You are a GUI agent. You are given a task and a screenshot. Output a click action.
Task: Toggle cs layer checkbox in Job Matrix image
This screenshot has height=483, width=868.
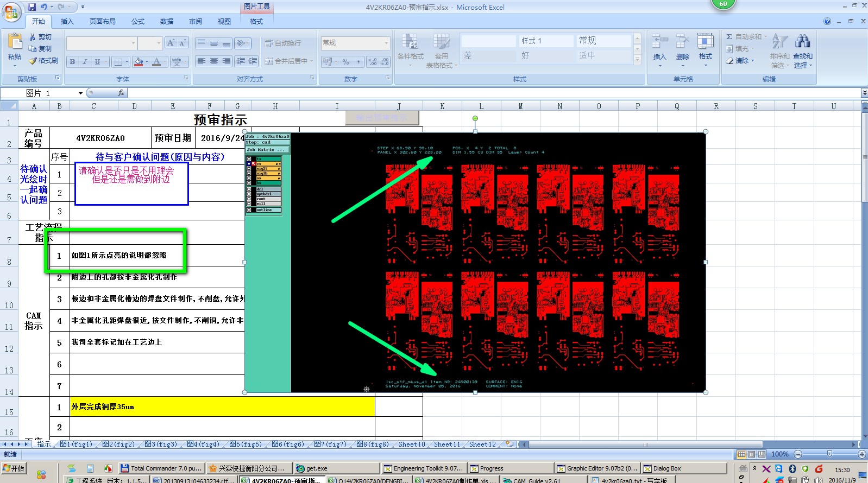click(249, 163)
